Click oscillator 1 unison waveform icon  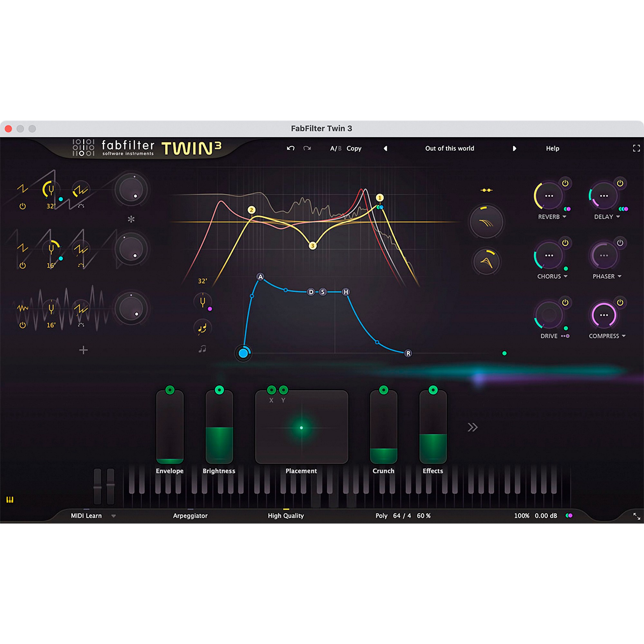[x=81, y=190]
